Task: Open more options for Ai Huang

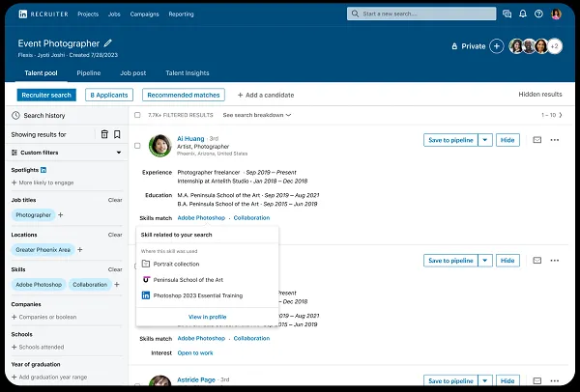Action: coord(555,140)
